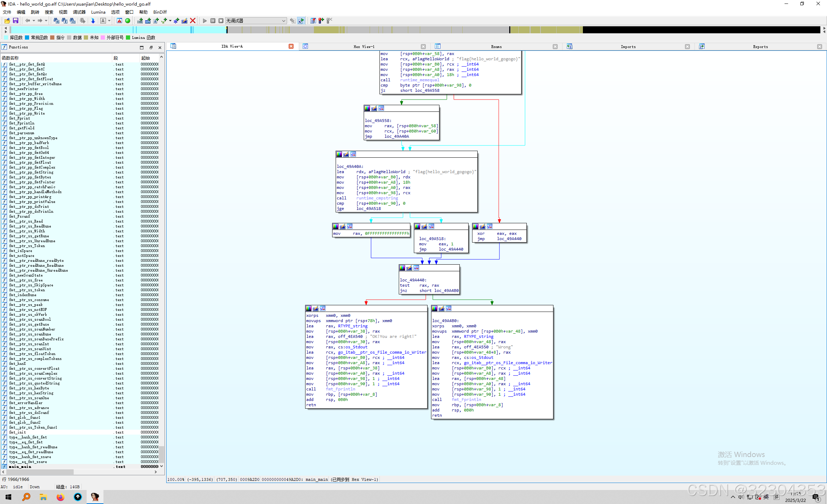Switch to the Hex View-1 tab
This screenshot has height=504, width=827.
point(364,47)
